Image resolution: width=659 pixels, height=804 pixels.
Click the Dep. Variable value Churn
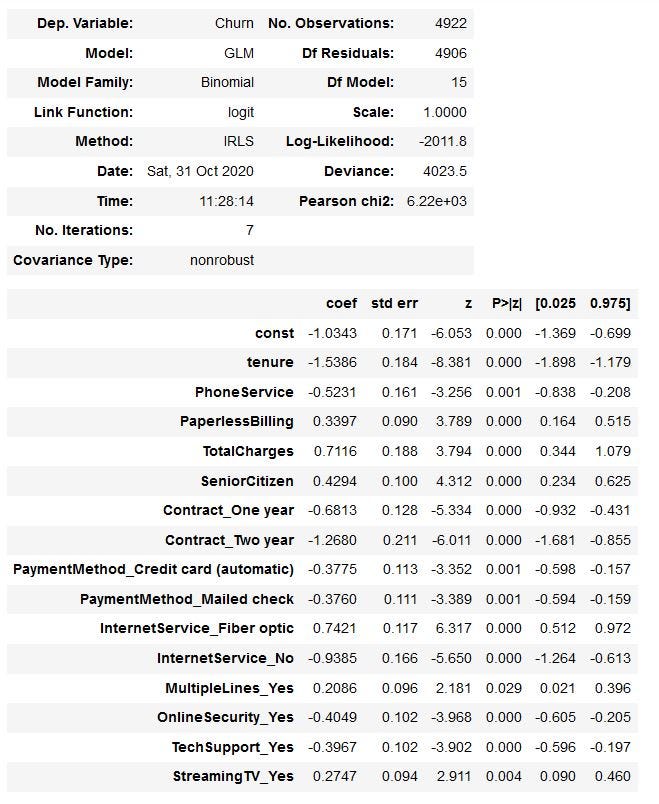[234, 23]
